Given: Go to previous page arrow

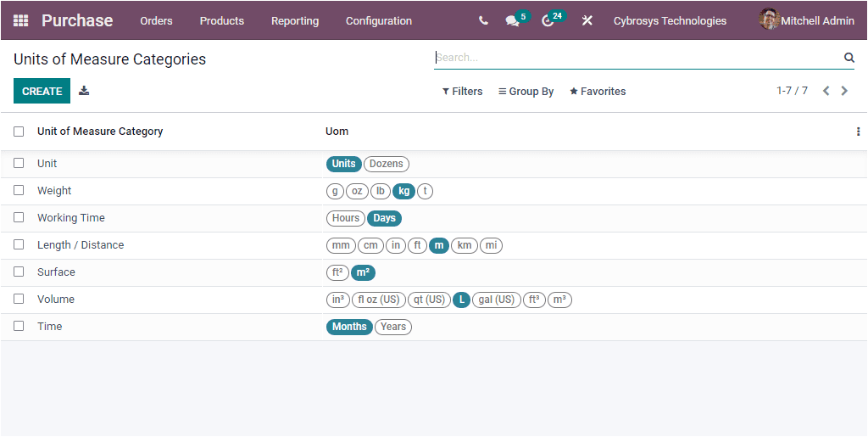Looking at the screenshot, I should point(826,91).
